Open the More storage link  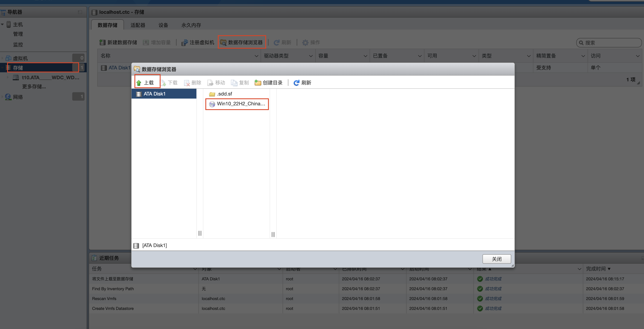(x=34, y=87)
